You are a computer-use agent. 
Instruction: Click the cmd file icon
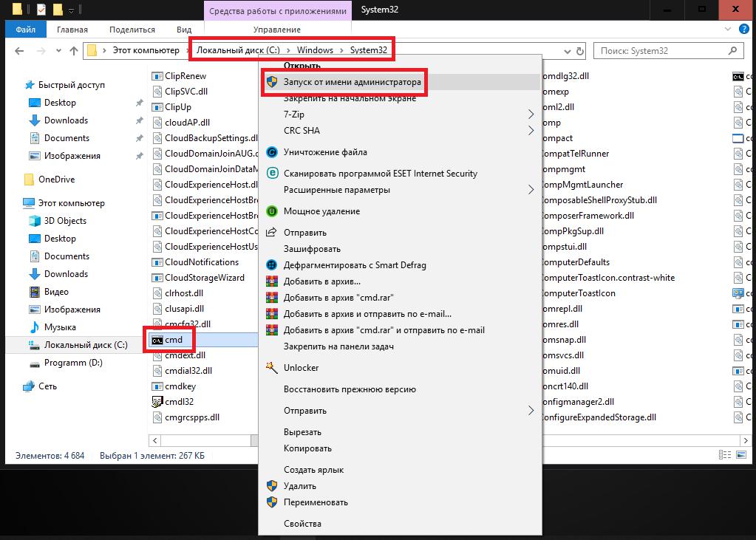pos(157,341)
